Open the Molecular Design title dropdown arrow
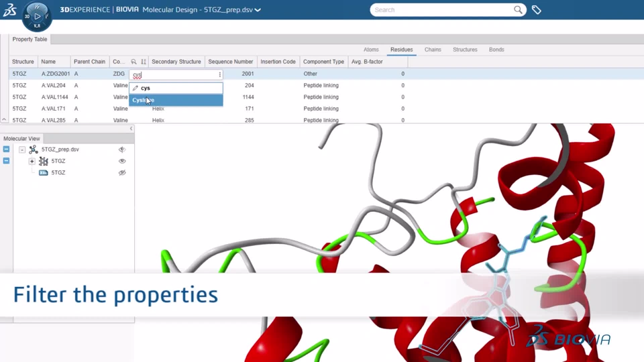 tap(258, 10)
